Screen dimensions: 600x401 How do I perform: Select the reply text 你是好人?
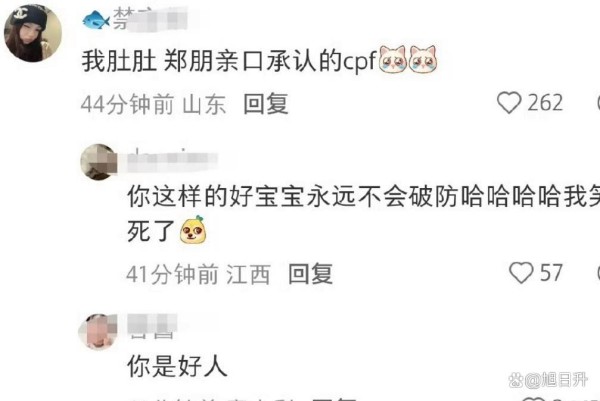coord(177,366)
